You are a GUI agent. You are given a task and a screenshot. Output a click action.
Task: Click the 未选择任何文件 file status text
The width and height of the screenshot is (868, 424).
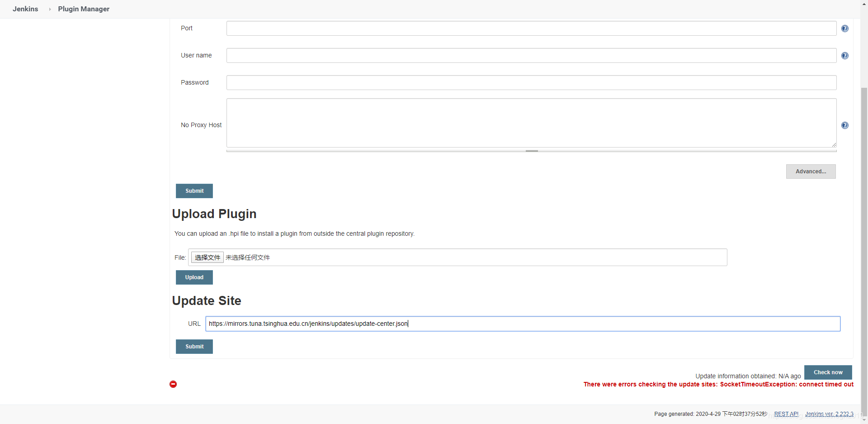click(x=248, y=257)
